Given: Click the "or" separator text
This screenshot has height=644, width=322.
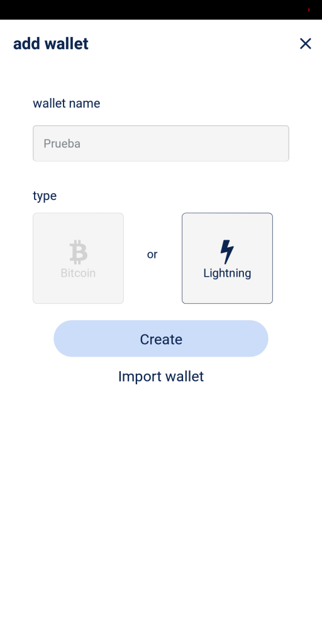Looking at the screenshot, I should [152, 255].
